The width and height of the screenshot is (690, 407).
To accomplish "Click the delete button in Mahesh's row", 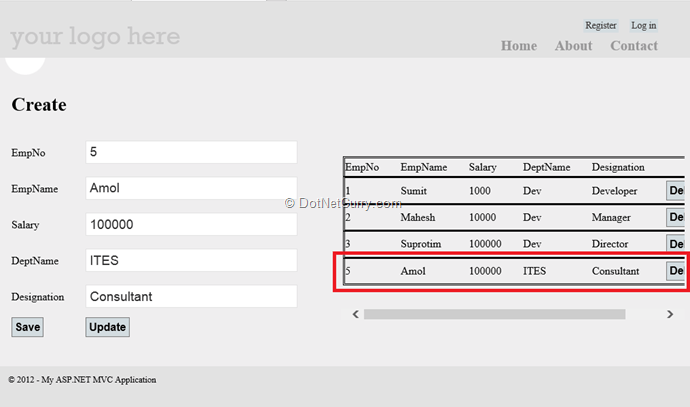I will [675, 217].
